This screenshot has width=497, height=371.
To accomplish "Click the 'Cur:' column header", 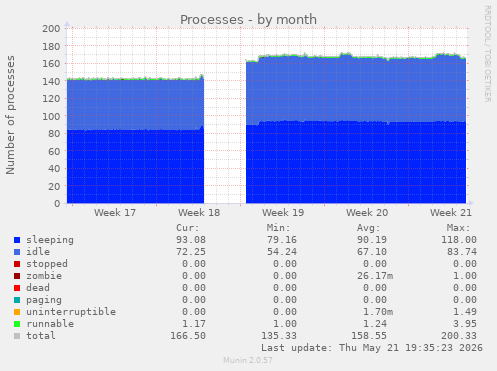I will tap(188, 228).
